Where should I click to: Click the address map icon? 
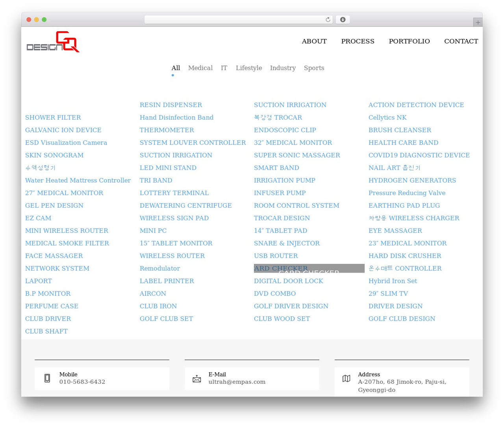[x=346, y=379]
